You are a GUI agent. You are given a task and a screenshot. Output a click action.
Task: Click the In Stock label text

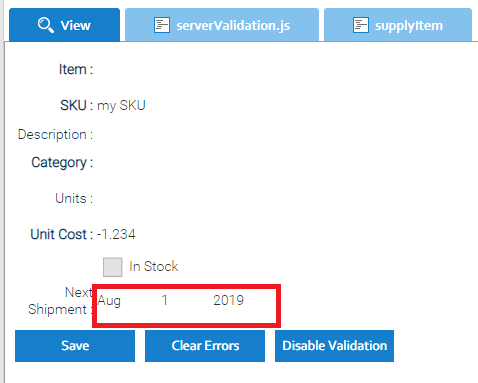[154, 266]
